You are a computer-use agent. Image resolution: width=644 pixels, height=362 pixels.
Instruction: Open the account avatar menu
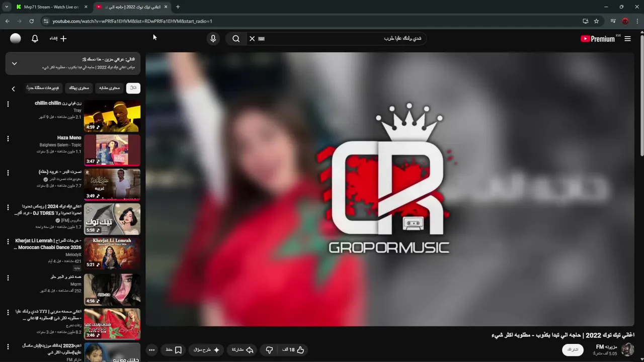[16, 39]
